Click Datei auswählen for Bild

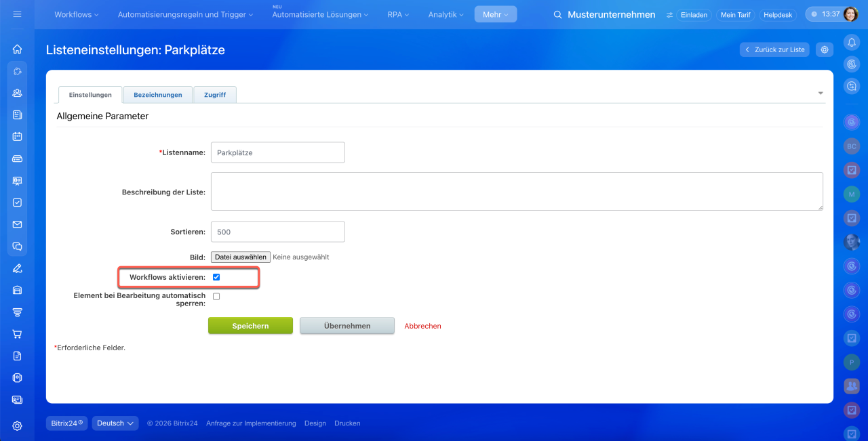click(x=241, y=257)
